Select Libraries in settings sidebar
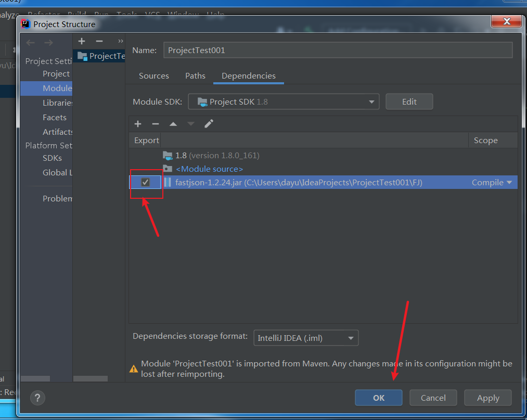Image resolution: width=527 pixels, height=420 pixels. pos(57,103)
